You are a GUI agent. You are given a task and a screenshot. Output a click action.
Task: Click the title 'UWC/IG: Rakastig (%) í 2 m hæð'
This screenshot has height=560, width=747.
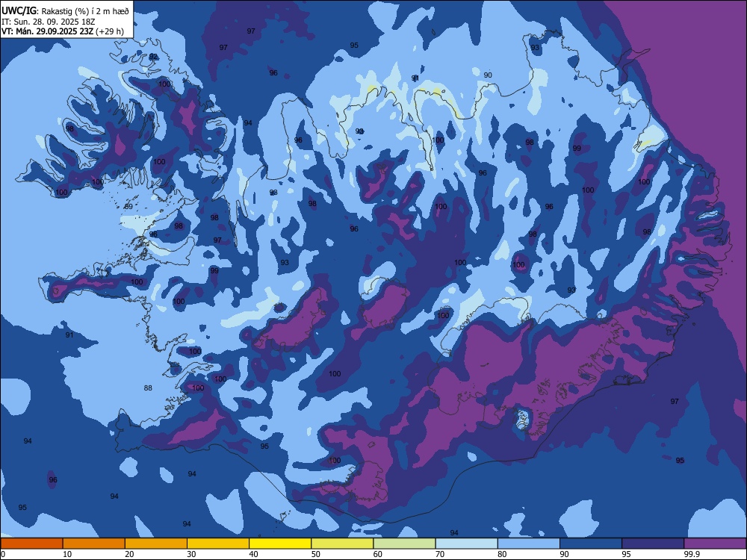[65, 11]
